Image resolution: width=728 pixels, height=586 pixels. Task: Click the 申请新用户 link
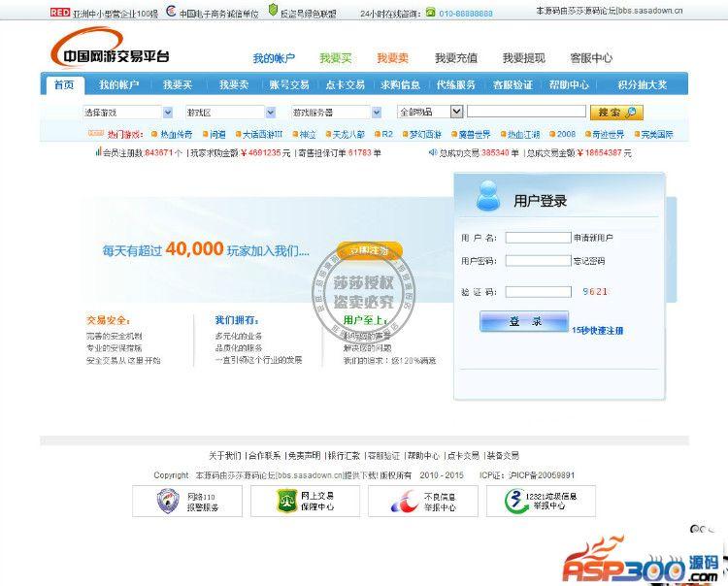pyautogui.click(x=593, y=238)
